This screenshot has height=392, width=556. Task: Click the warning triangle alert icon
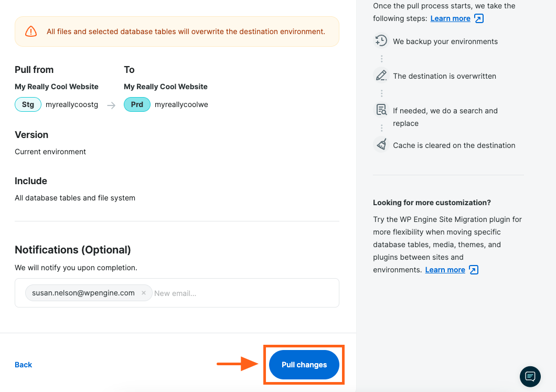click(31, 31)
